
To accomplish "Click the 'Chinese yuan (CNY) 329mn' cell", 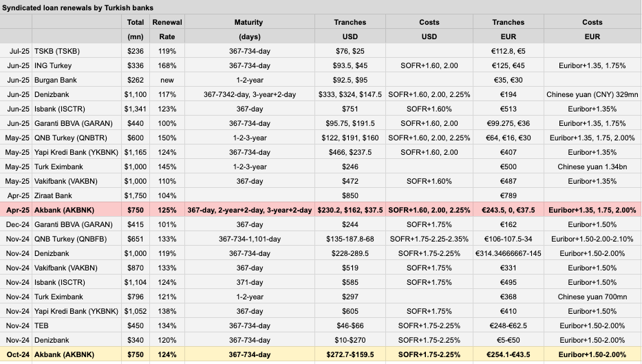I will (592, 94).
